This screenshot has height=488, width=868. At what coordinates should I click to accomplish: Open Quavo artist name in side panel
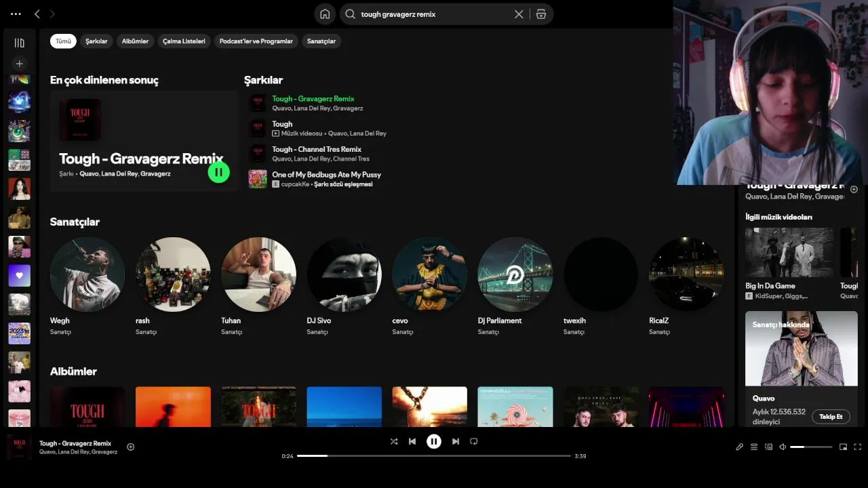764,399
